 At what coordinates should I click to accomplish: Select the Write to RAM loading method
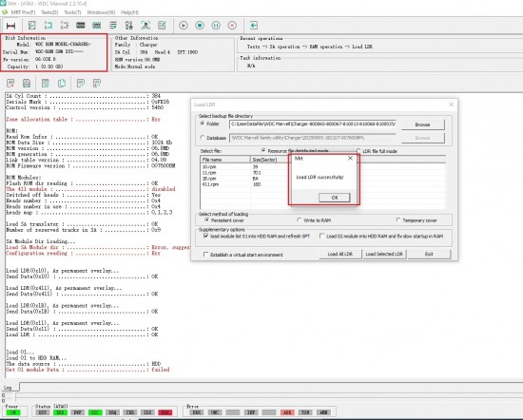coord(300,220)
